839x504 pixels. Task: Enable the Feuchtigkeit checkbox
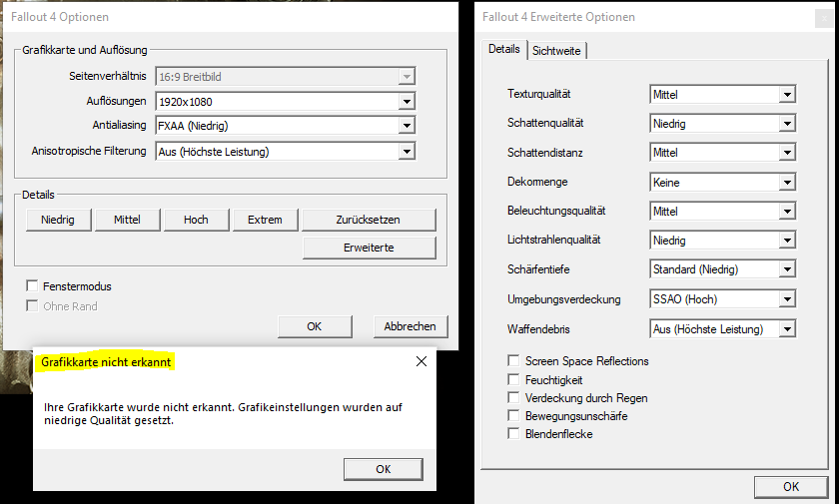(x=513, y=379)
